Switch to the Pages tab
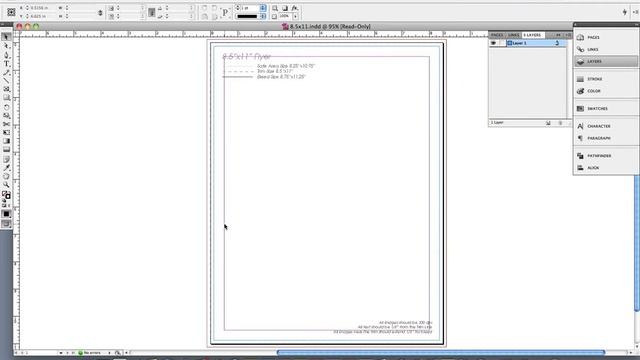This screenshot has height=360, width=640. coord(497,35)
